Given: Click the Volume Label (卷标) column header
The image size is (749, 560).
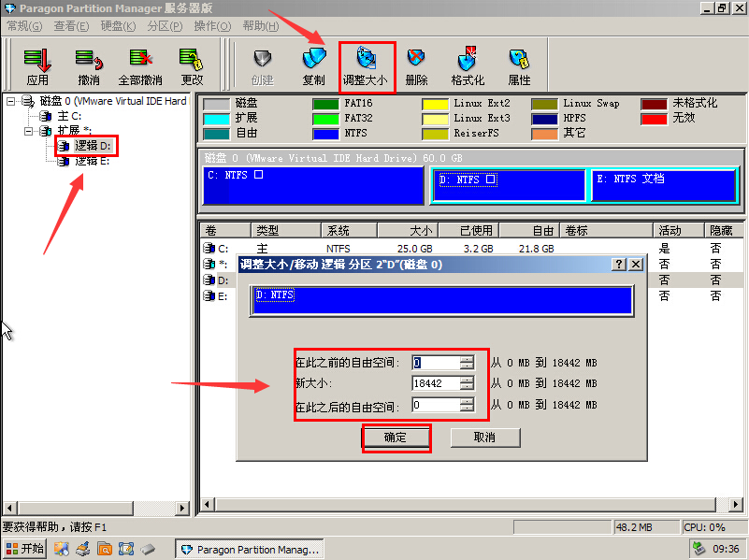Looking at the screenshot, I should 607,231.
